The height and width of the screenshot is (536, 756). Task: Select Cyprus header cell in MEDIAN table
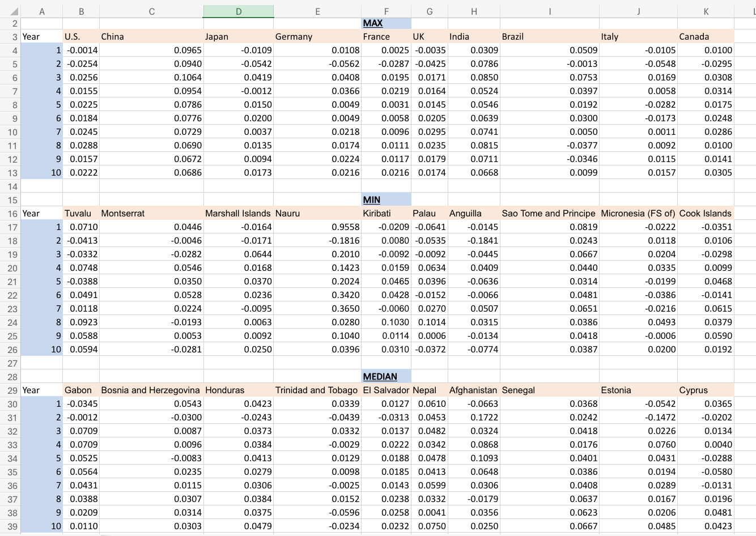(x=706, y=390)
